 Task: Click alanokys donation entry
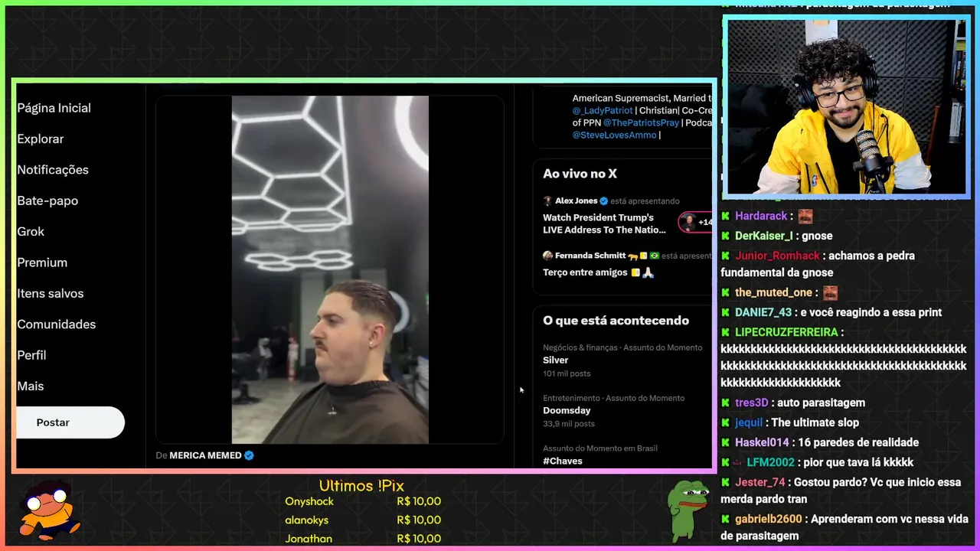click(363, 520)
